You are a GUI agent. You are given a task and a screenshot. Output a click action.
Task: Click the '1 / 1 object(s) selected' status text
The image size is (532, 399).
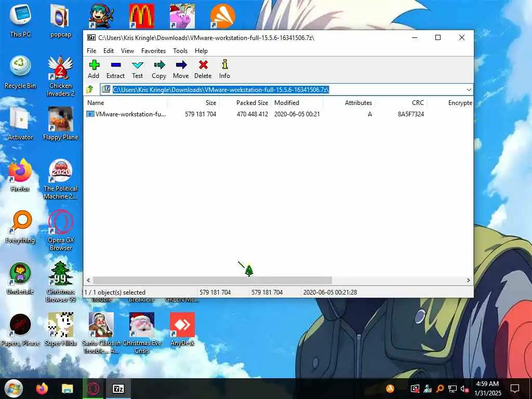(115, 292)
